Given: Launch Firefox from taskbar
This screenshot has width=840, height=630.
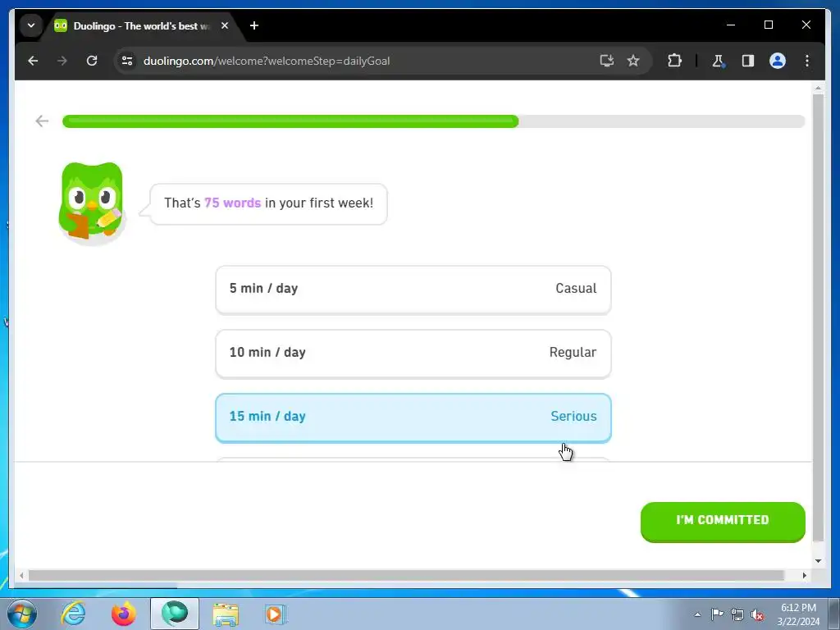Looking at the screenshot, I should coord(124,614).
